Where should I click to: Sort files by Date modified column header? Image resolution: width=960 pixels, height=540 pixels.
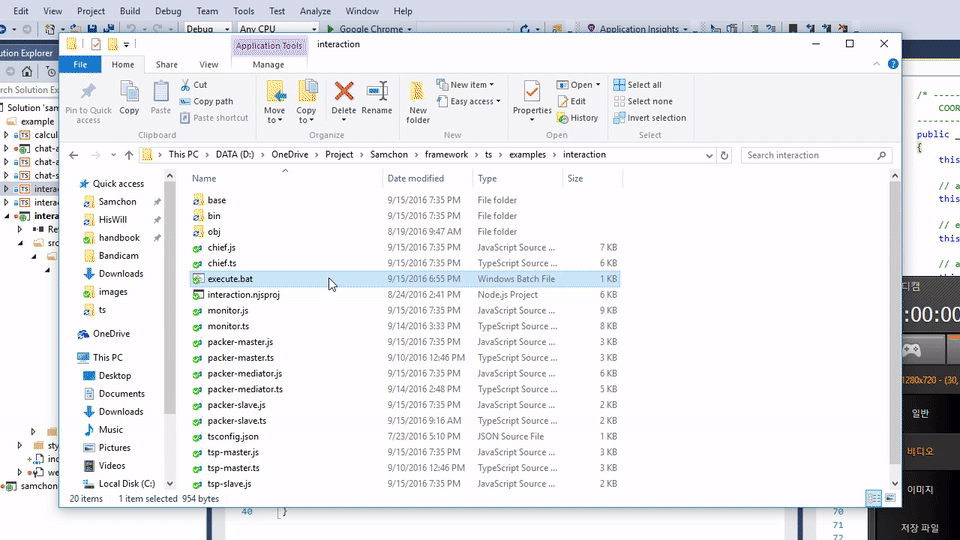click(x=416, y=178)
